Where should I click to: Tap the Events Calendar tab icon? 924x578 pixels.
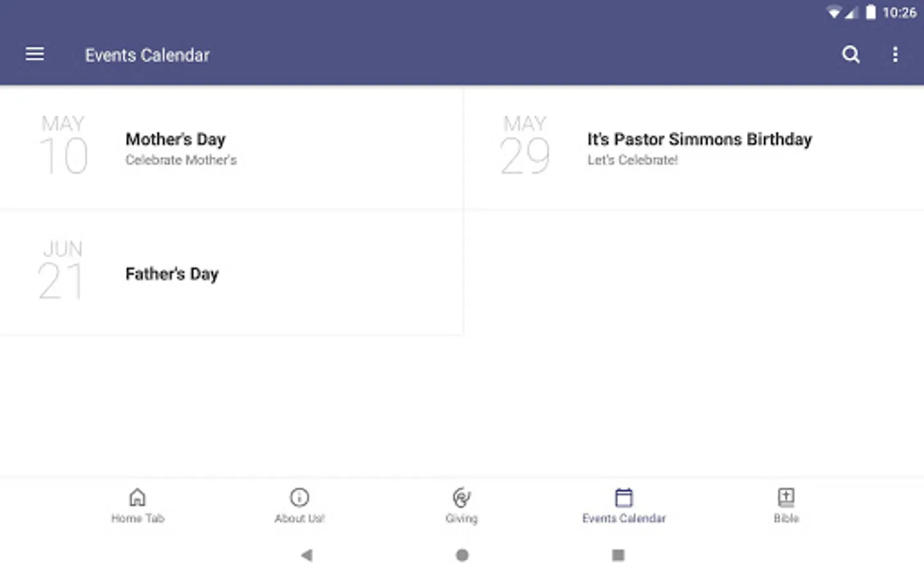[624, 497]
